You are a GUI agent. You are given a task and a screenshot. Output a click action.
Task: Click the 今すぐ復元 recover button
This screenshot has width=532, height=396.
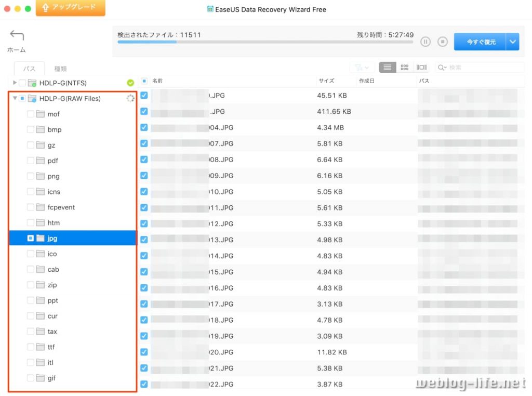tap(481, 42)
